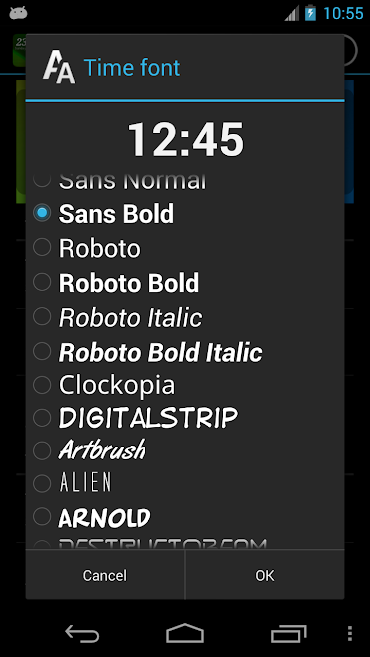The width and height of the screenshot is (370, 657).
Task: Pick the Artbrush font option
Action: click(185, 450)
